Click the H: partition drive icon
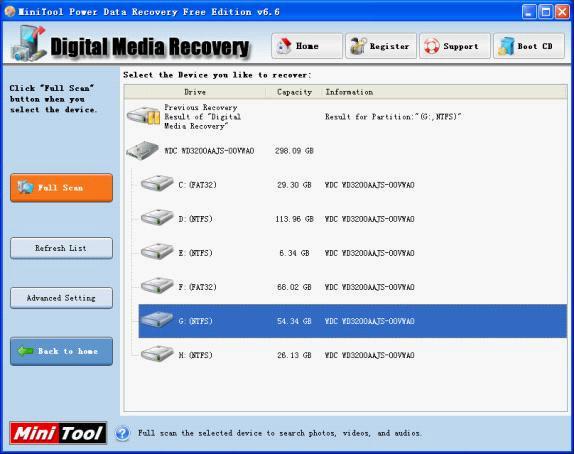Viewport: 575px width, 454px height. [x=157, y=354]
